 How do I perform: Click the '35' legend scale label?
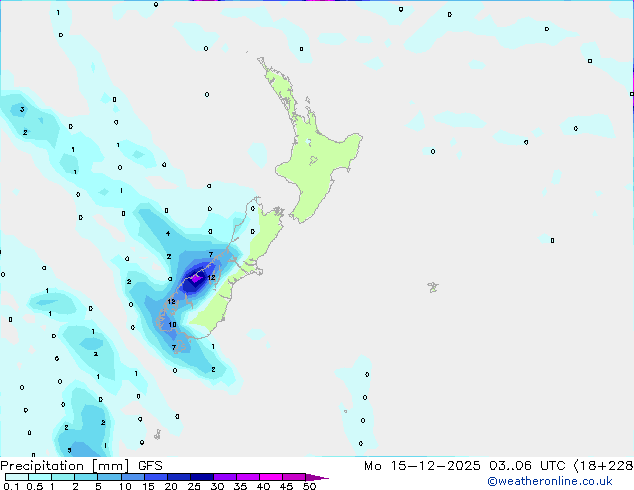point(240,486)
